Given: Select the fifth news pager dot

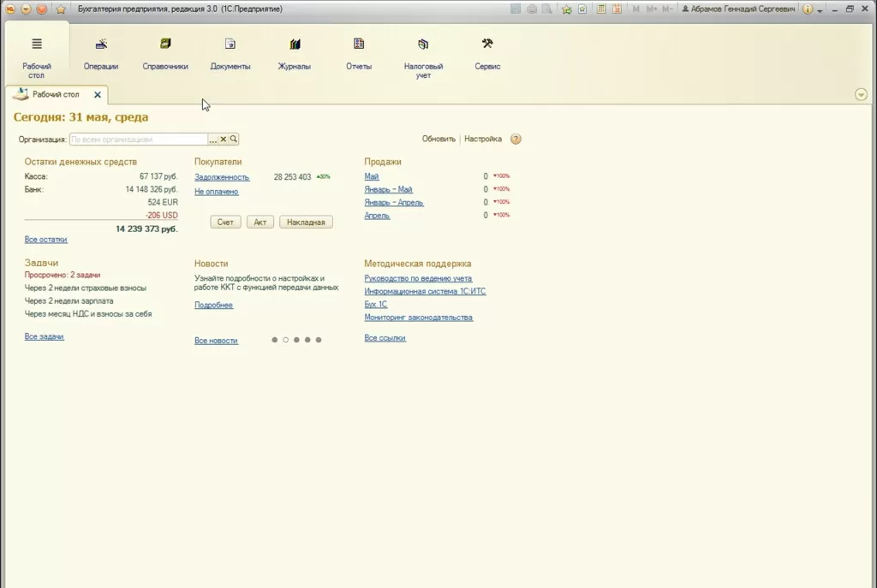Looking at the screenshot, I should pos(319,340).
